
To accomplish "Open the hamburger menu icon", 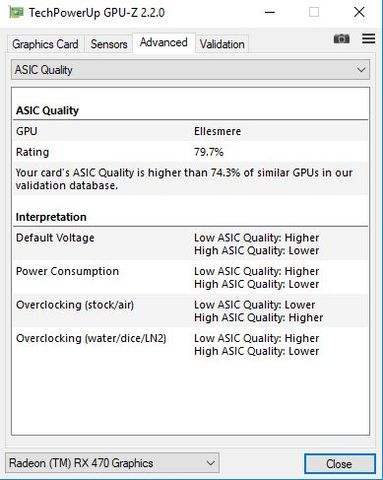I will coord(369,39).
